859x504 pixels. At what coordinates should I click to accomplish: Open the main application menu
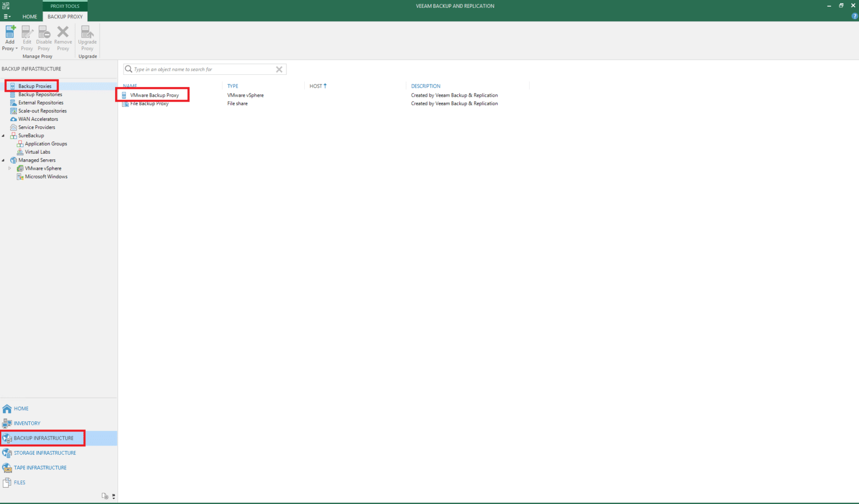pyautogui.click(x=7, y=16)
